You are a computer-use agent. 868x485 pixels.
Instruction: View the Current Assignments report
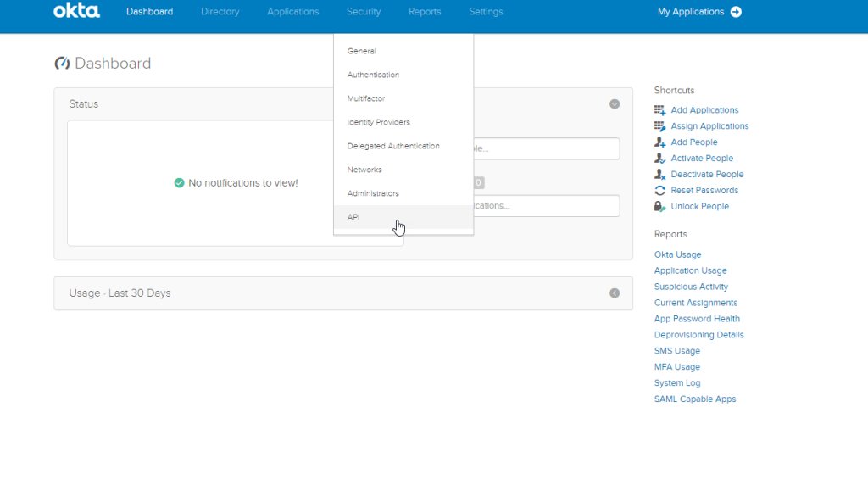pos(696,303)
